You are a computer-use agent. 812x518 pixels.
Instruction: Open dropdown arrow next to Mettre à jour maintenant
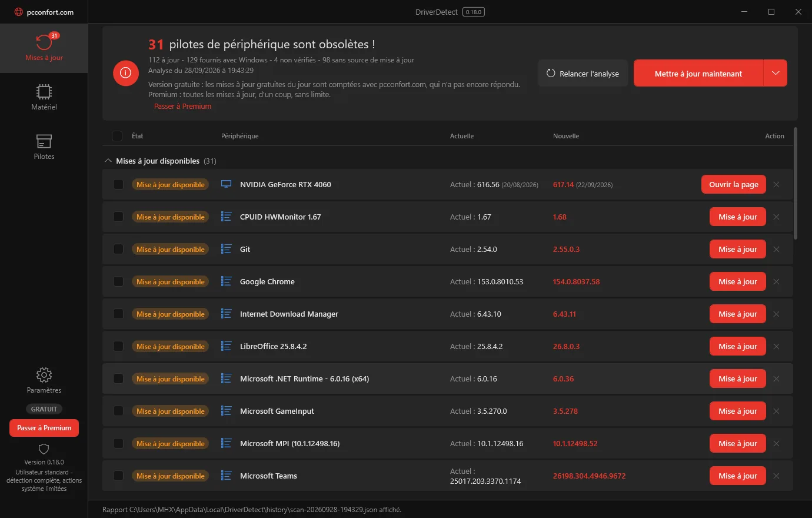(x=776, y=73)
